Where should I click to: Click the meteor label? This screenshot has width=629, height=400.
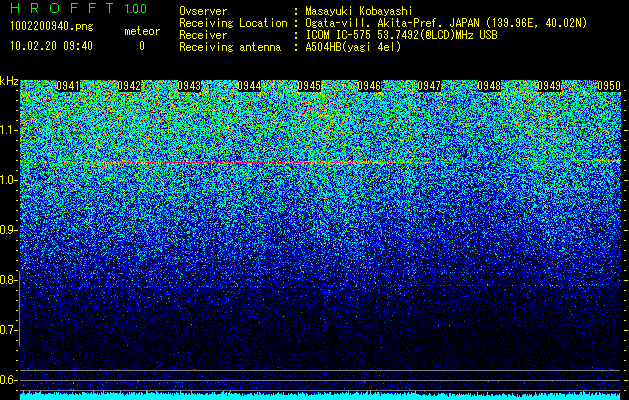(x=142, y=31)
